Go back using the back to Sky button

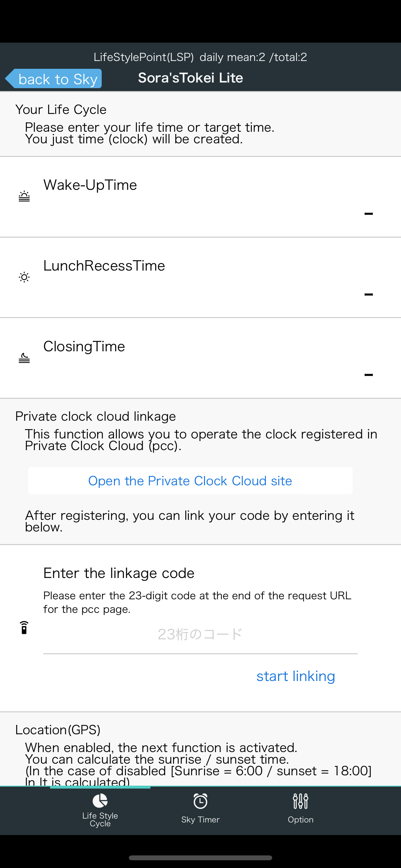click(54, 78)
